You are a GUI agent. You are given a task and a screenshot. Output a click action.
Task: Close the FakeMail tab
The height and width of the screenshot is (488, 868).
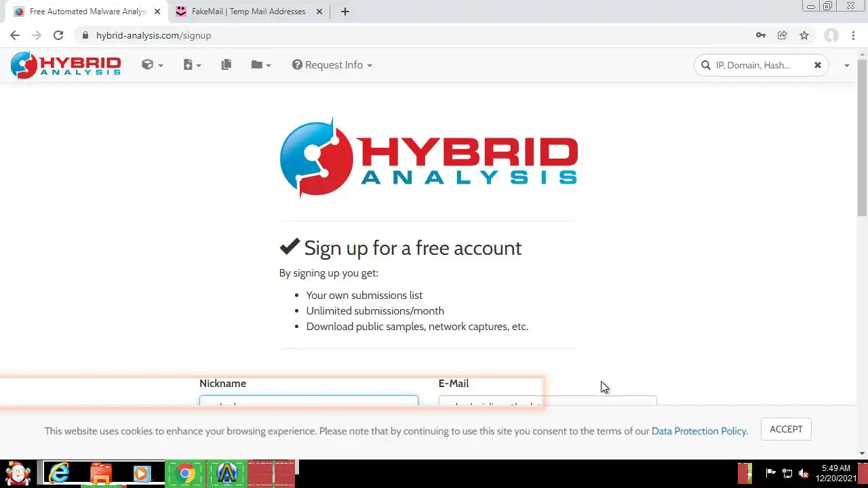[320, 12]
